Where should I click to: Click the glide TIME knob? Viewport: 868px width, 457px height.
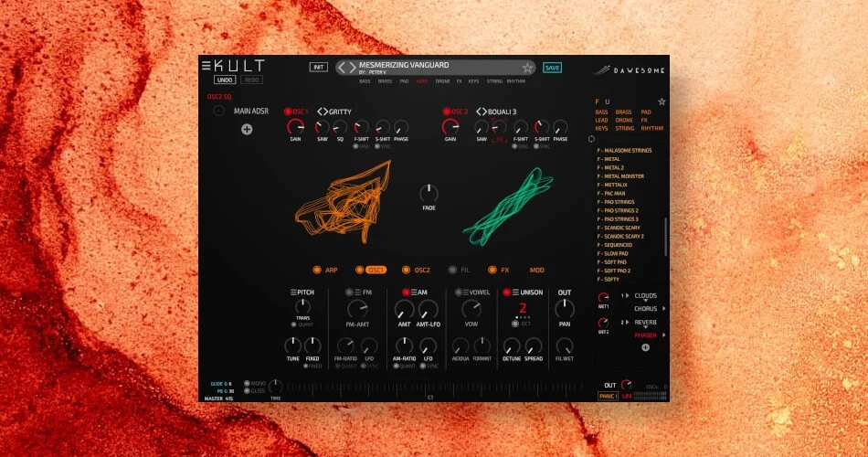[275, 386]
